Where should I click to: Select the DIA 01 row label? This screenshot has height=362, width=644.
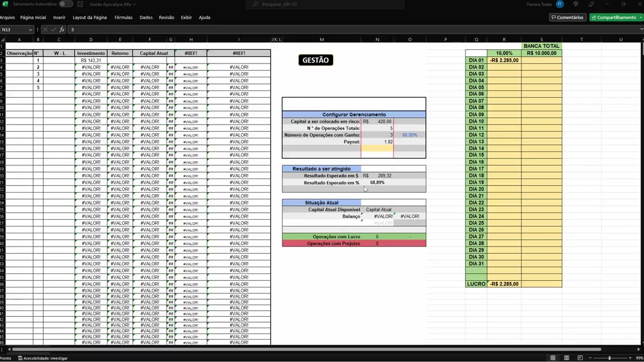[476, 60]
